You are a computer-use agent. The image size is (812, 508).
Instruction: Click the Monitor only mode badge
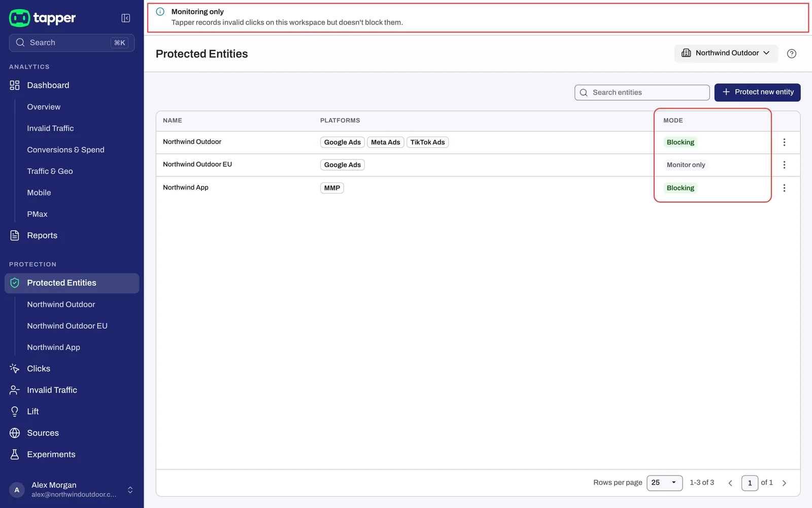point(686,165)
